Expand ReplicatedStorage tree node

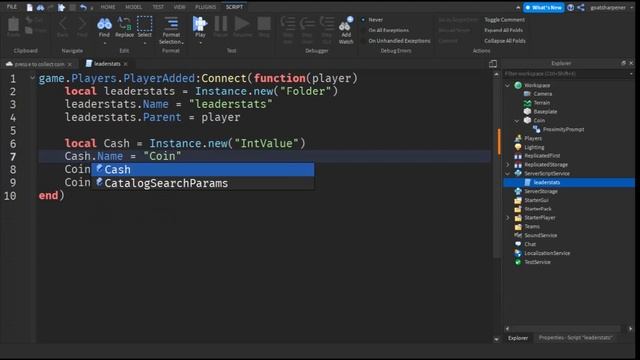508,165
